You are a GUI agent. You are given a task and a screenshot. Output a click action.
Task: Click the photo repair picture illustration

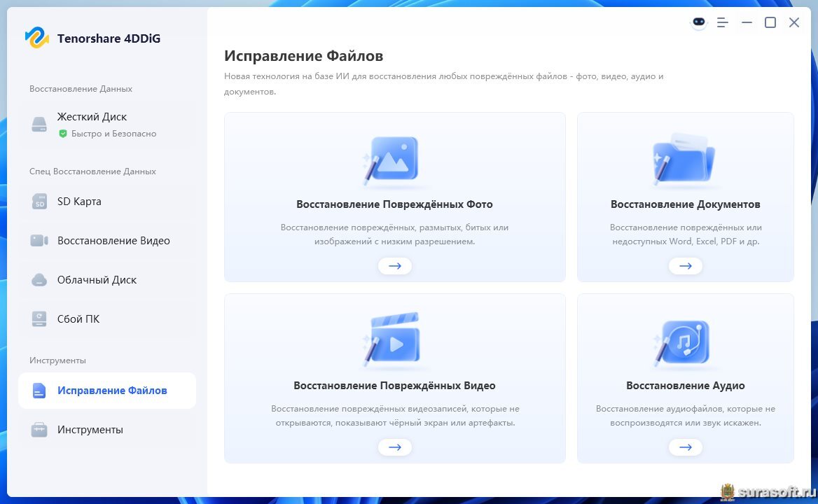[392, 160]
